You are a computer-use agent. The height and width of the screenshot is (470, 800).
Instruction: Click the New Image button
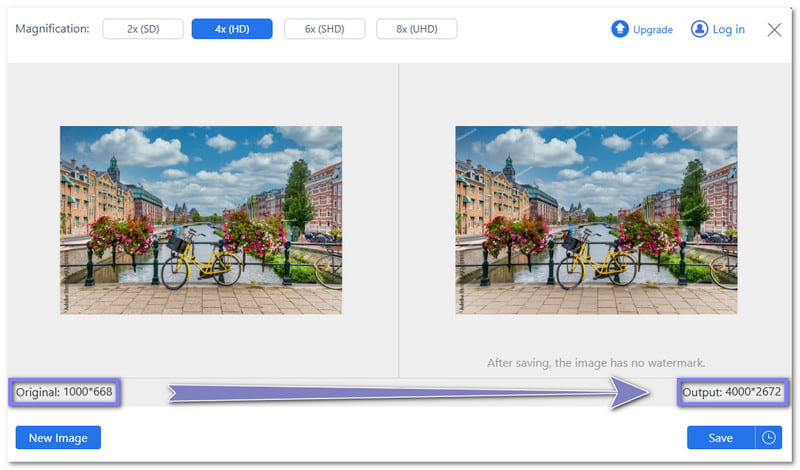[58, 437]
